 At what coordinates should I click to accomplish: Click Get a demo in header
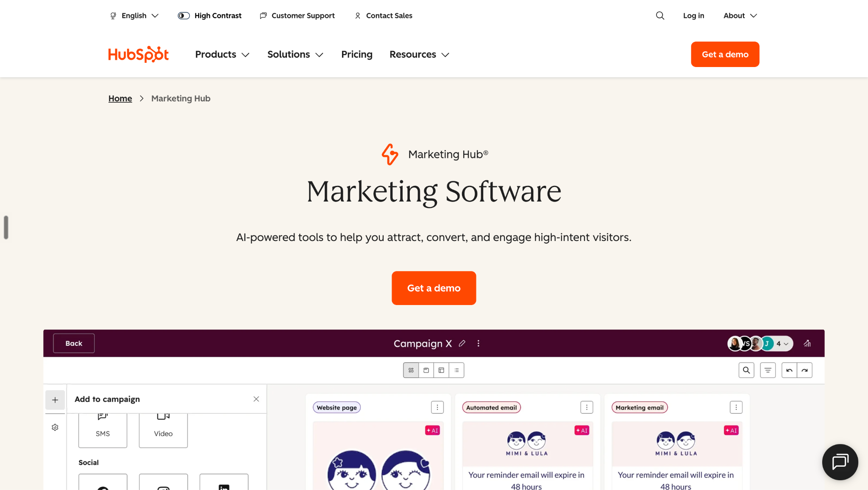click(725, 54)
